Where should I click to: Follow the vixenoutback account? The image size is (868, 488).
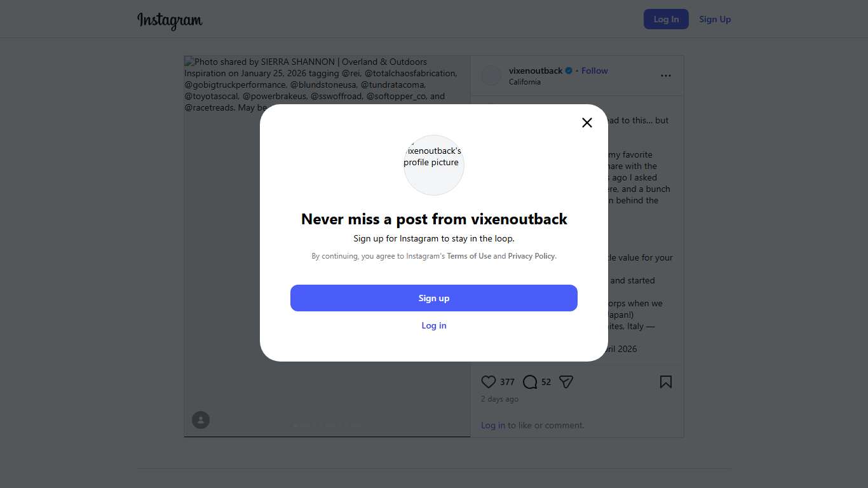coord(595,71)
